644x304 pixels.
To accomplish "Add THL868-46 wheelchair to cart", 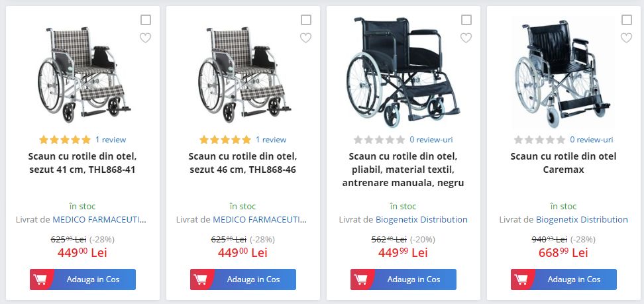I will point(242,279).
